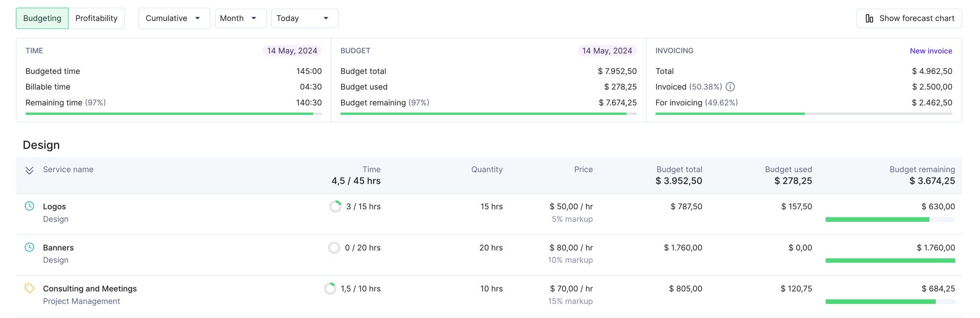Click the Banners budget remaining bar
Screen dimensions: 980x318
coord(890,261)
